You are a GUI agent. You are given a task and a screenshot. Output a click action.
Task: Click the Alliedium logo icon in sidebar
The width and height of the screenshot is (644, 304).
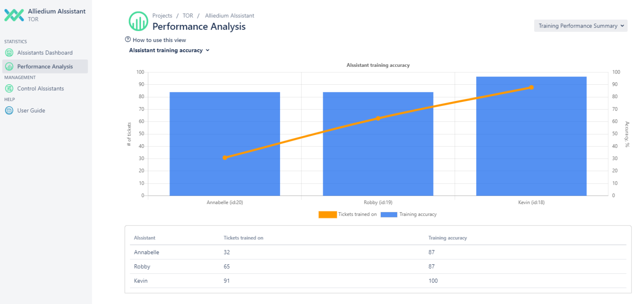click(14, 15)
